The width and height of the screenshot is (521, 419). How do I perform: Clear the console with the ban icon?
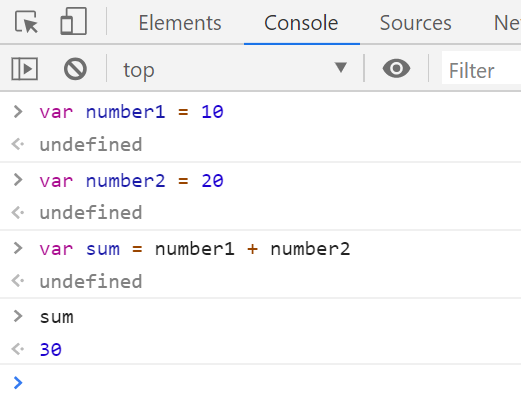[75, 69]
